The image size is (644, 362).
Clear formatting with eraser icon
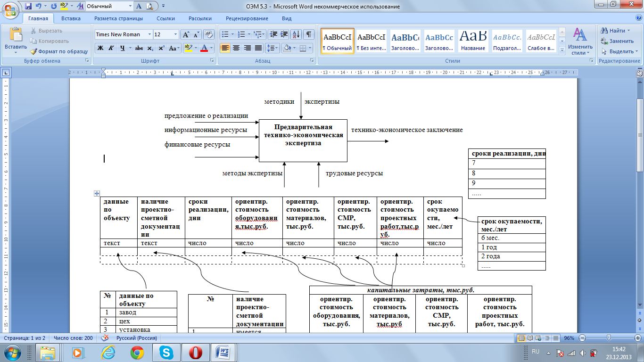pyautogui.click(x=210, y=34)
